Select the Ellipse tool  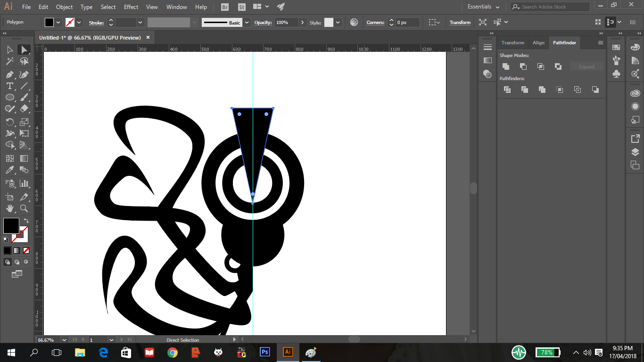(x=9, y=97)
